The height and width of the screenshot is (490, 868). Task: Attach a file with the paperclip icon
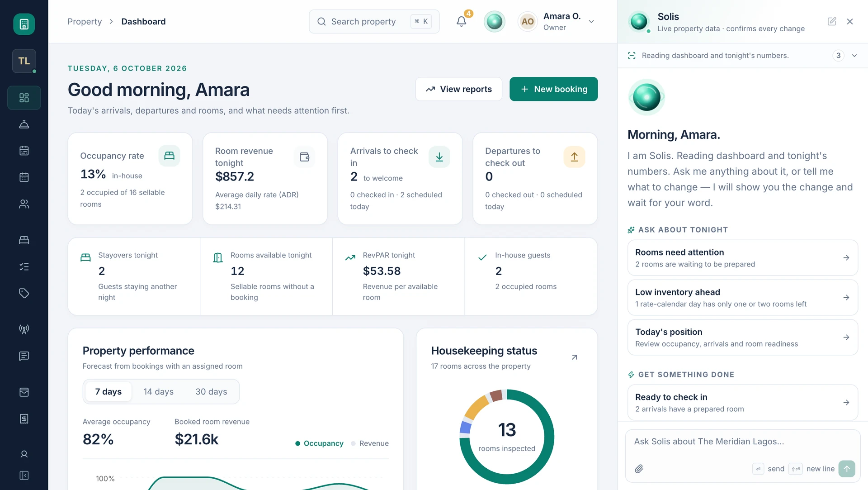pos(639,469)
